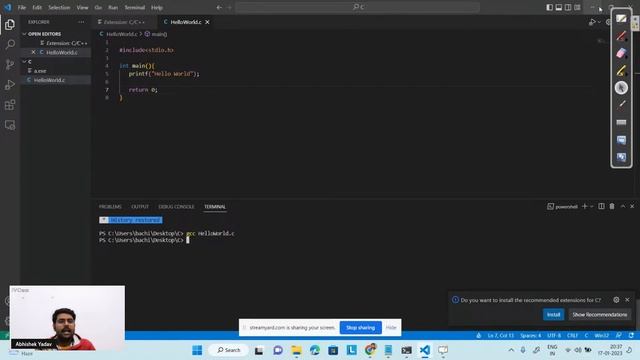Screen dimensions: 640x360
Task: Select the yellow highlighter annotation tool
Action: [x=621, y=71]
